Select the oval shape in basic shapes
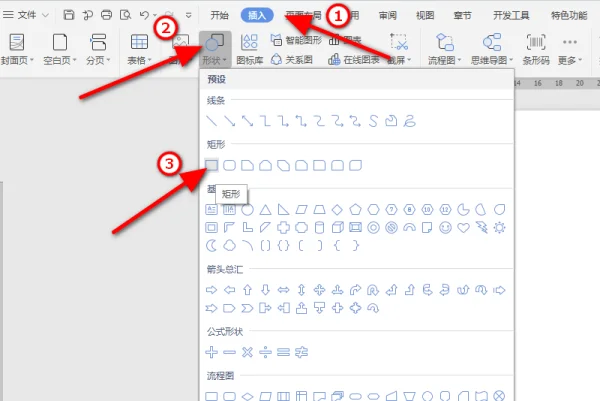600x401 pixels. (248, 209)
